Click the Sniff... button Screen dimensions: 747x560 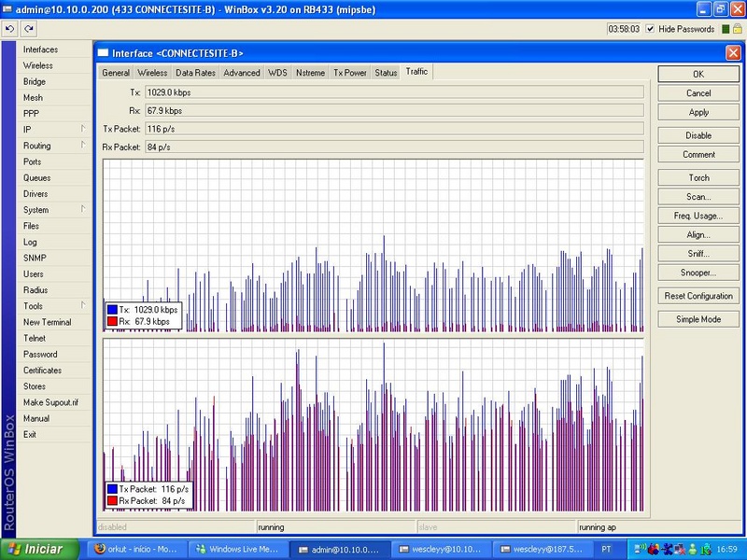698,254
